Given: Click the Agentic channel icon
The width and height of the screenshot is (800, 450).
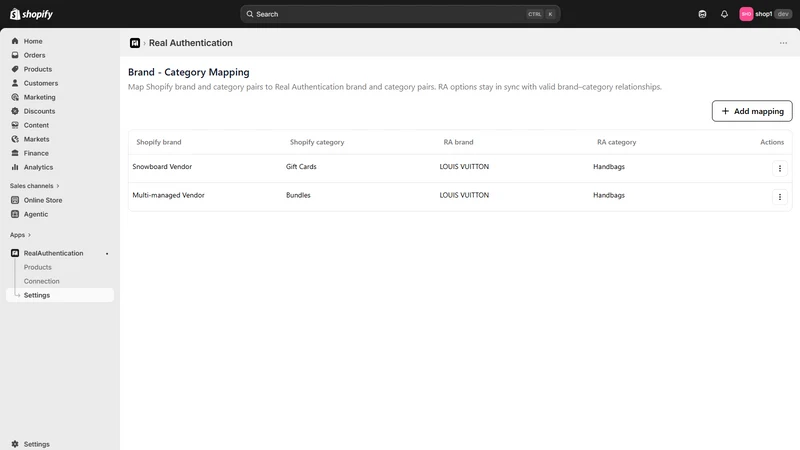Looking at the screenshot, I should point(15,214).
